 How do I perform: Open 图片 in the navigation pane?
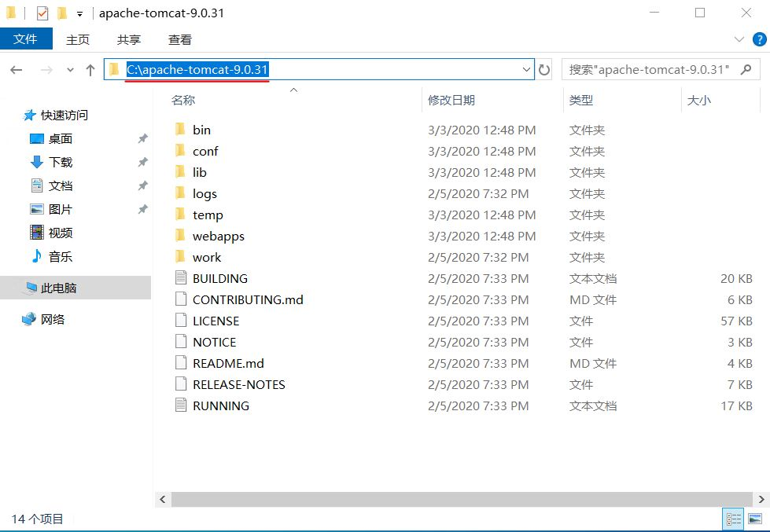tap(60, 209)
